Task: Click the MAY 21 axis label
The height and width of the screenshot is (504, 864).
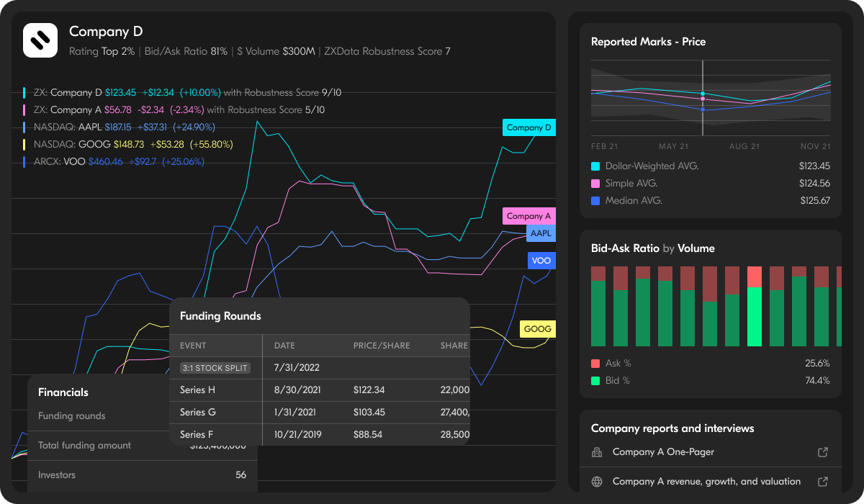Action: 674,146
